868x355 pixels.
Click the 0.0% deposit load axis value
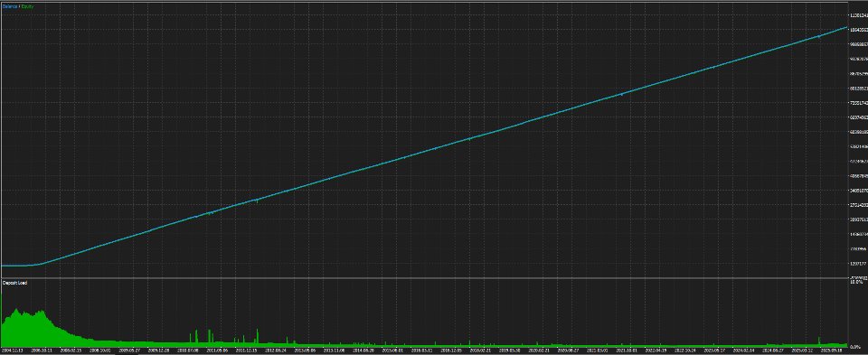tap(854, 347)
